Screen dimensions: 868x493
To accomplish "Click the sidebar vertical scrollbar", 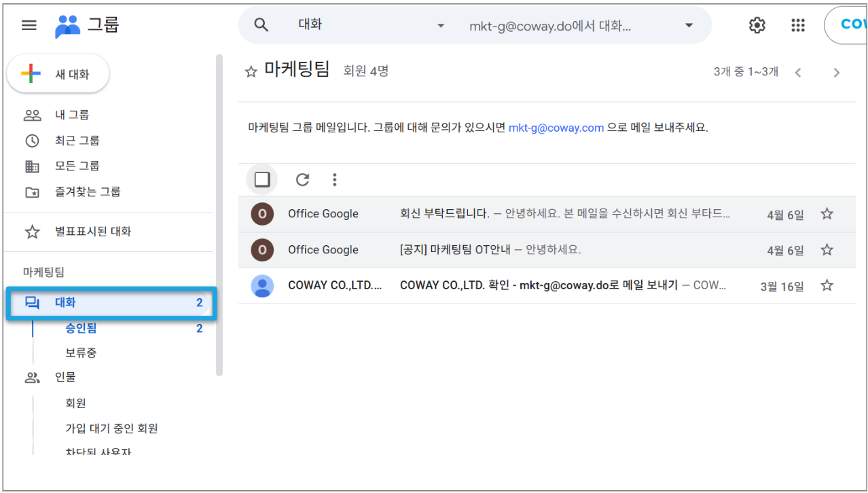I will click(219, 215).
